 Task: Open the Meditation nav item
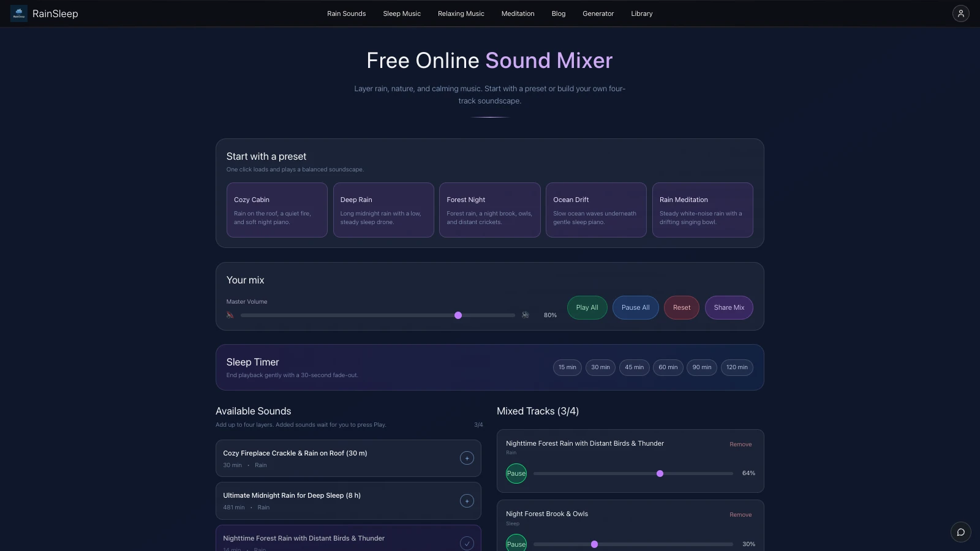[518, 13]
